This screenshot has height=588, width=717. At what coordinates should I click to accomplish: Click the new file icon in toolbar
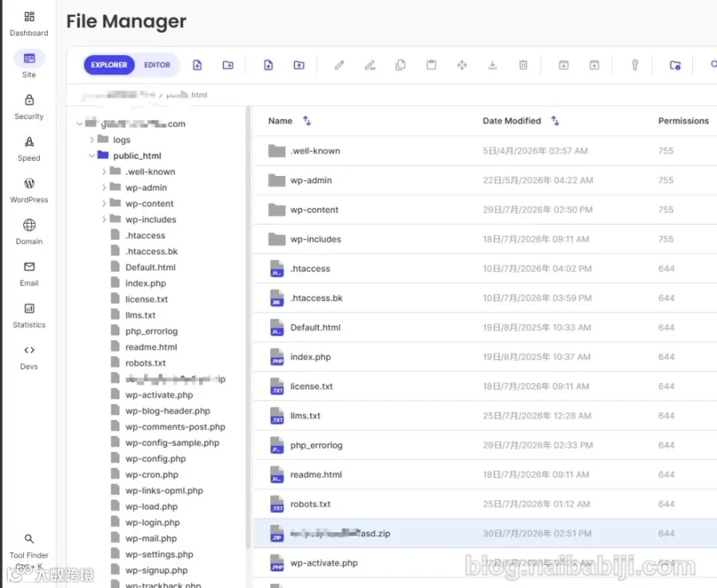click(197, 65)
